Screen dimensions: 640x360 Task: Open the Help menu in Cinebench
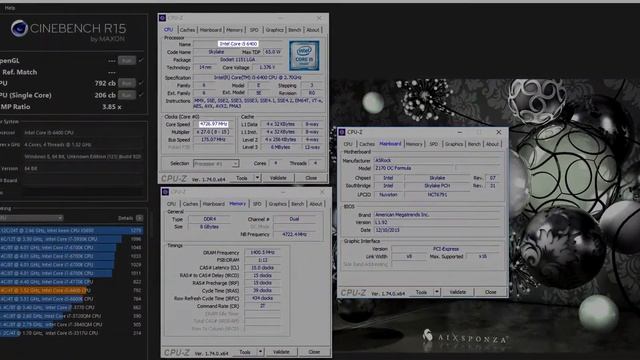pyautogui.click(x=10, y=8)
